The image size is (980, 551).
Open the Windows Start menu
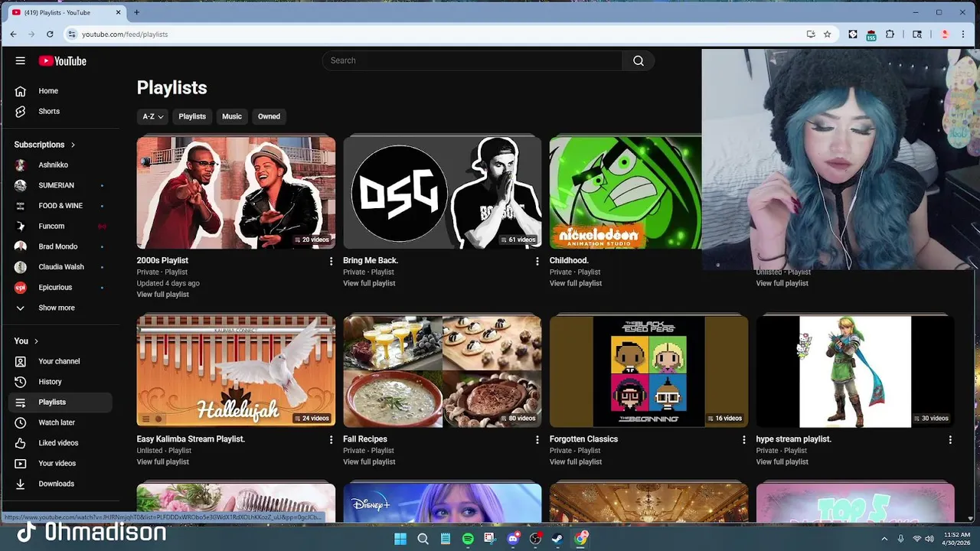[x=400, y=539]
